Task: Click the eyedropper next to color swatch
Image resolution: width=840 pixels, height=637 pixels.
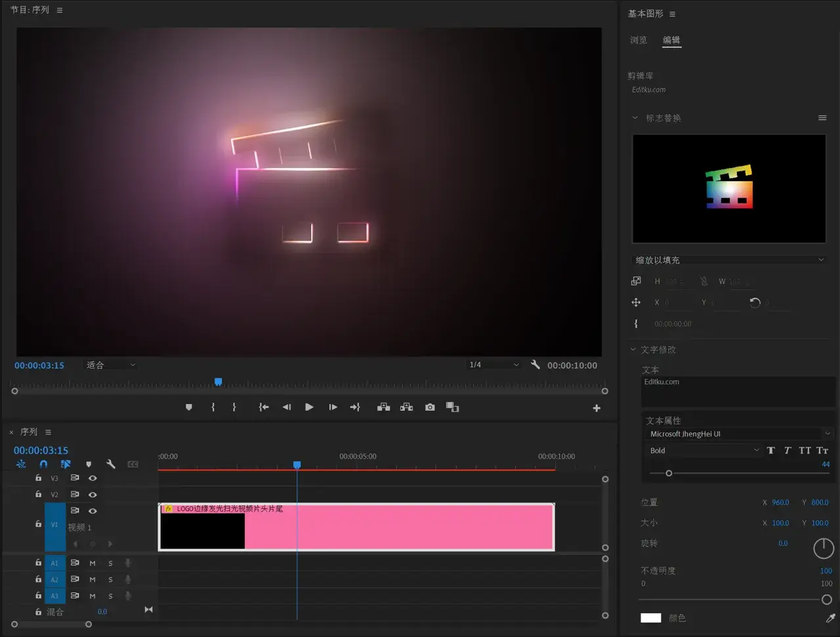Action: click(x=830, y=618)
